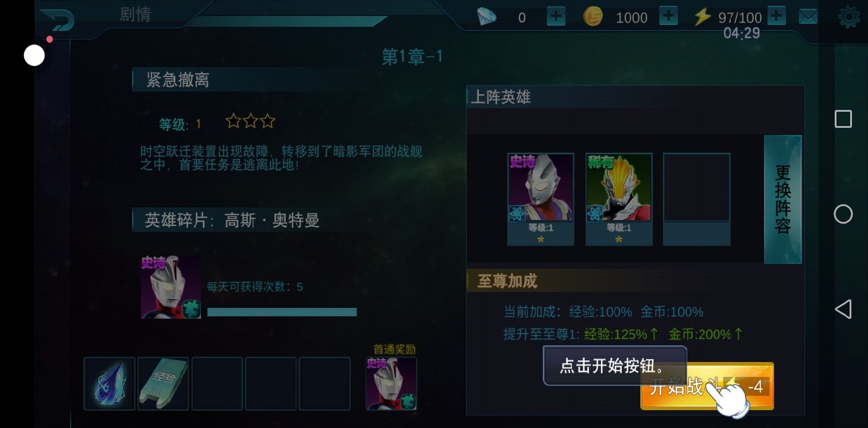868x428 pixels.
Task: Add gold coins using the plus button
Action: tap(669, 16)
